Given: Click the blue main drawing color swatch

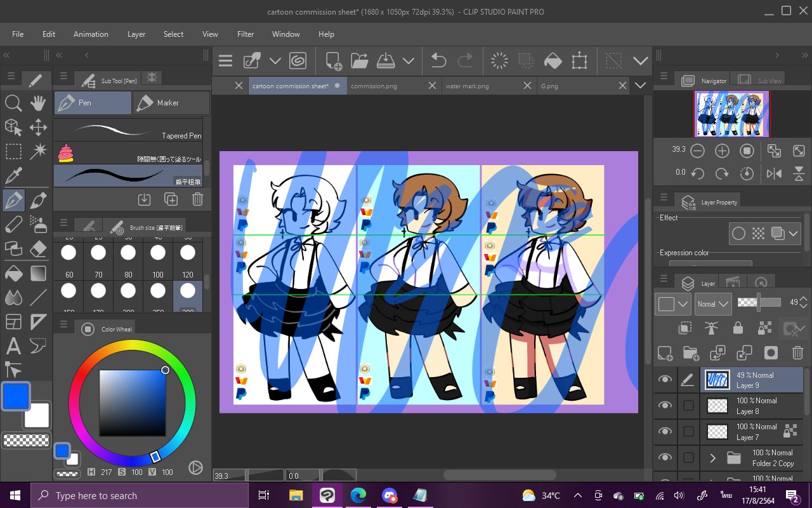Looking at the screenshot, I should click(x=16, y=396).
